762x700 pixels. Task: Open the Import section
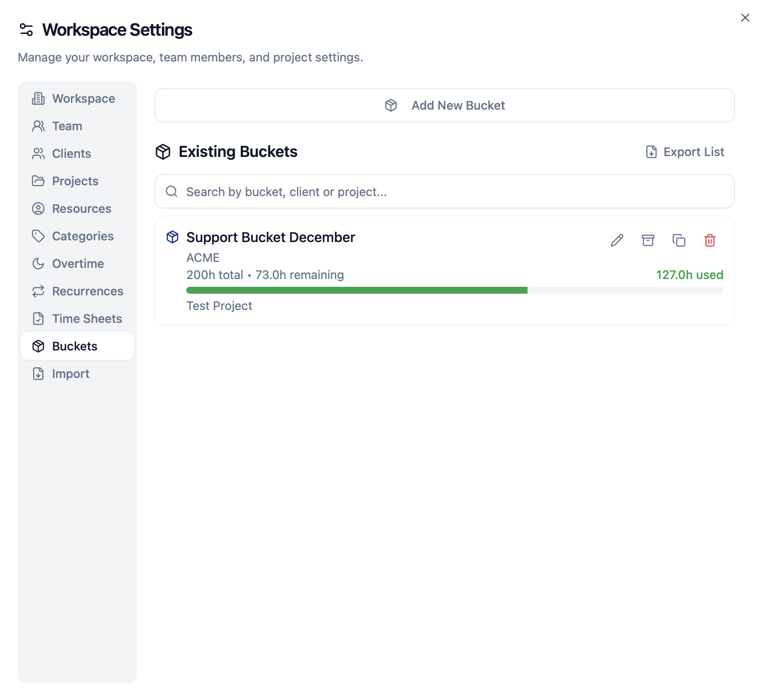coord(77,374)
